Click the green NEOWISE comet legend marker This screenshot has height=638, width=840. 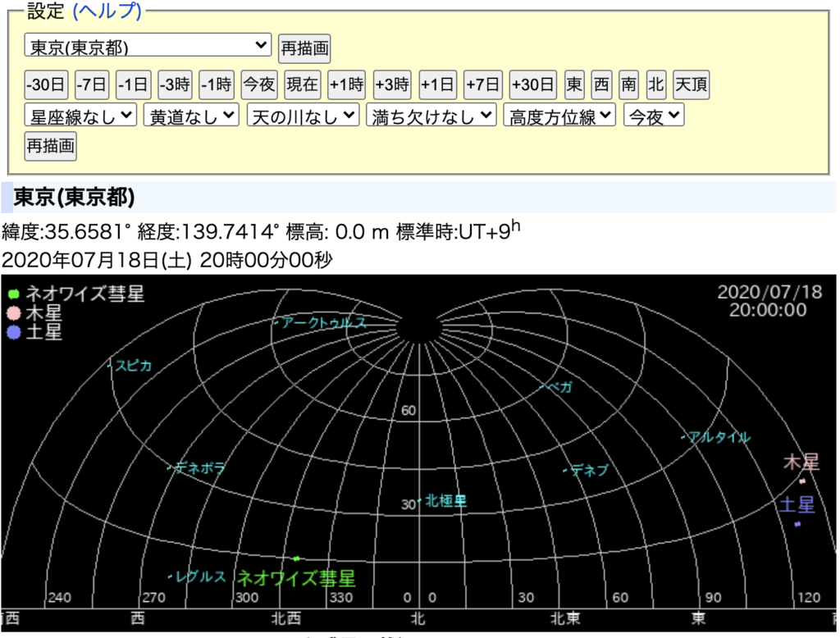click(x=14, y=294)
